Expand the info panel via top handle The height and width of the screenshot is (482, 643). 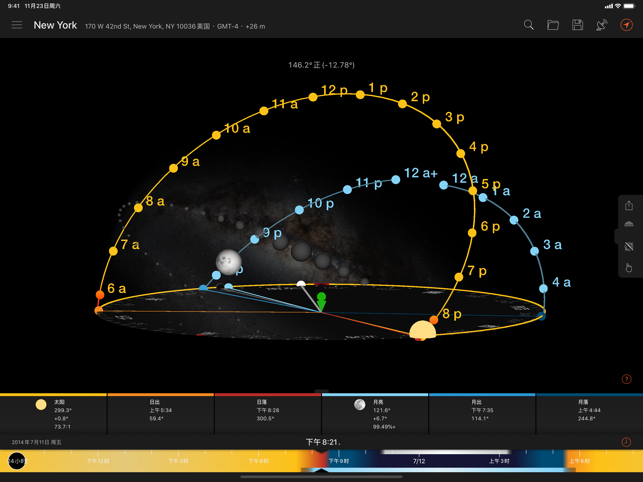(x=322, y=391)
